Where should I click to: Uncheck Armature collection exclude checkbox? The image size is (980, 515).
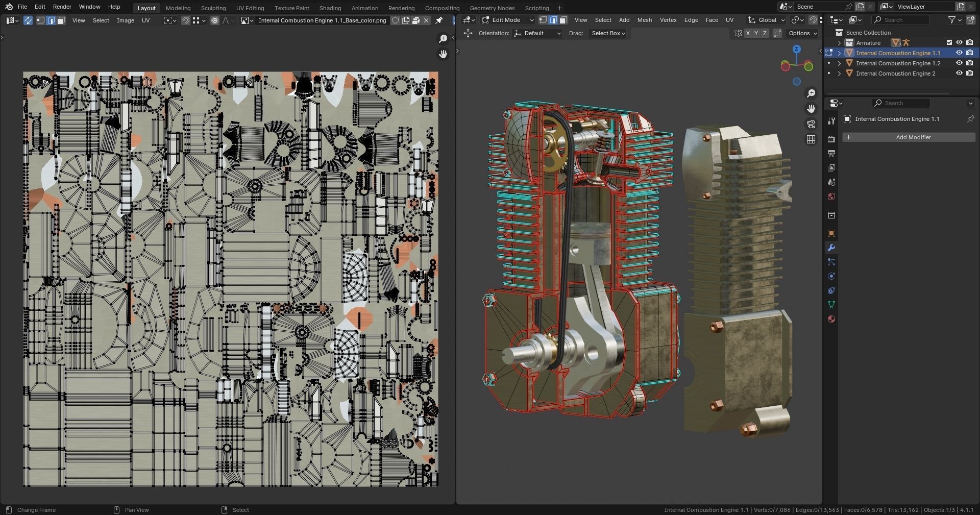(949, 43)
